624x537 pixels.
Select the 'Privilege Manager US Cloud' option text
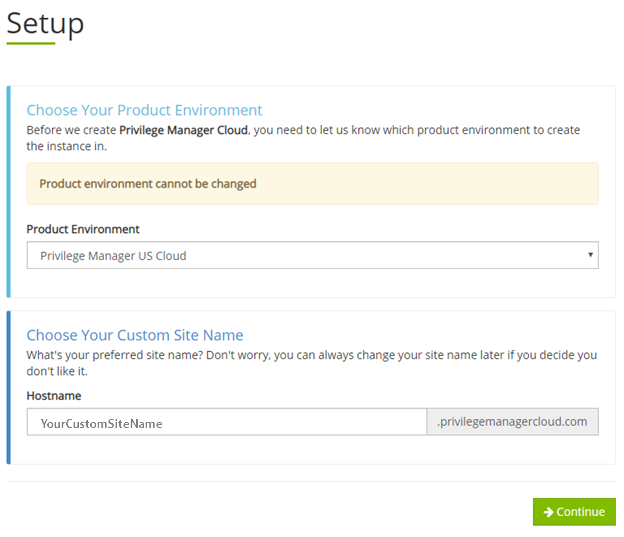point(113,256)
